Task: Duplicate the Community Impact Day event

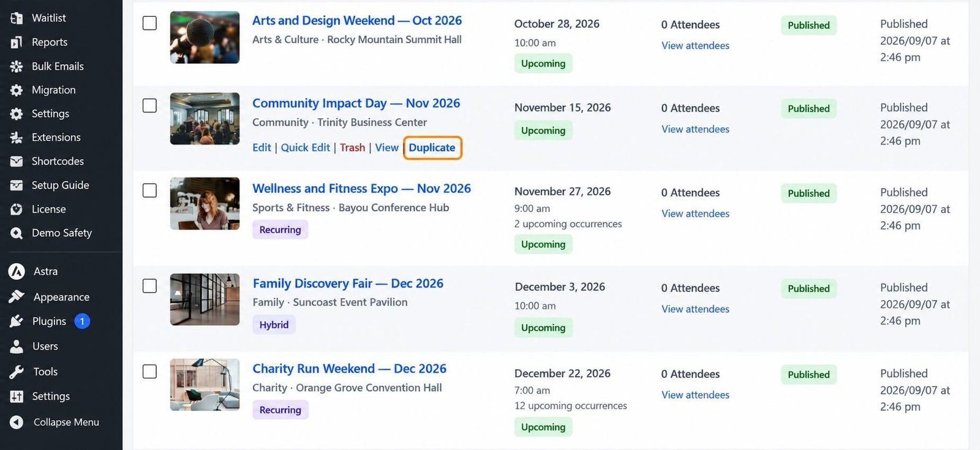Action: click(432, 148)
